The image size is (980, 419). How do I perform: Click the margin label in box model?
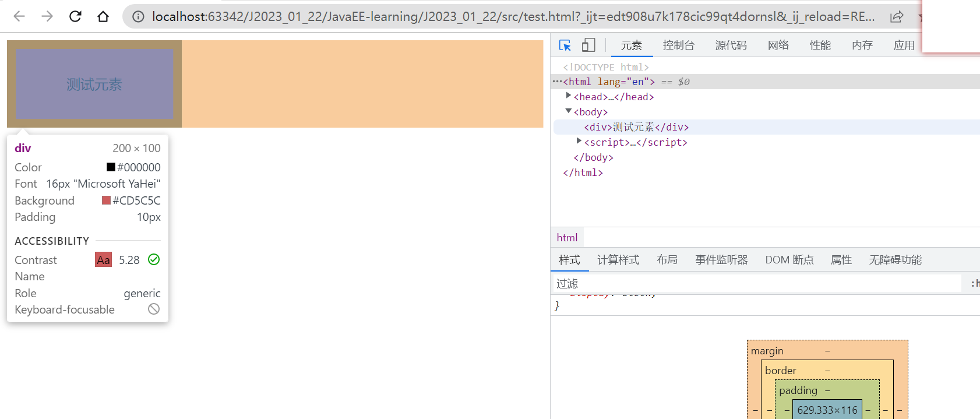click(767, 351)
